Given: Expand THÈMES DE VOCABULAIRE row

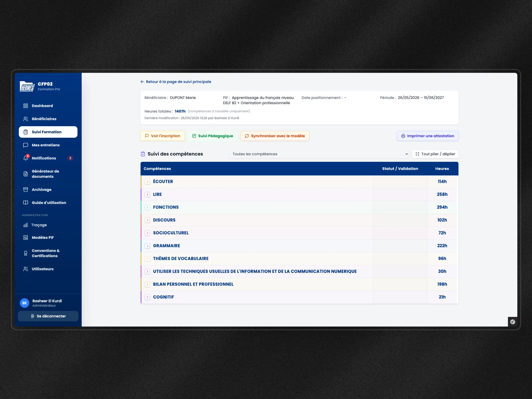Looking at the screenshot, I should click(147, 259).
